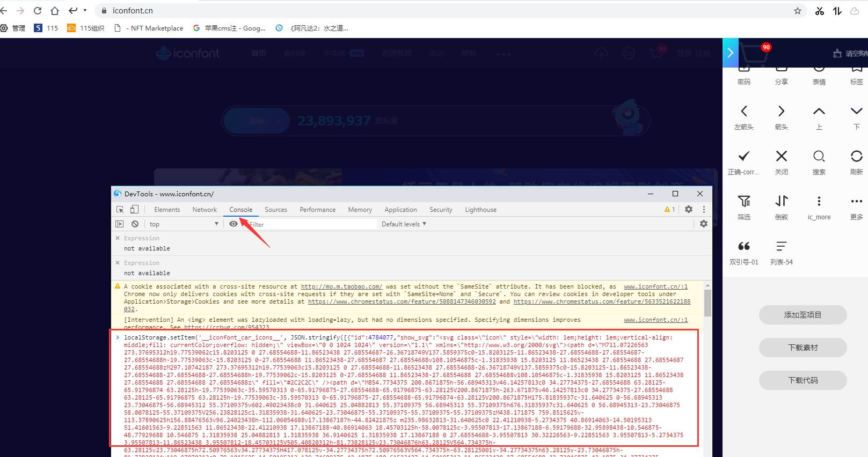Click the console vertical scrollbar thumb
868x457 pixels.
(x=707, y=303)
